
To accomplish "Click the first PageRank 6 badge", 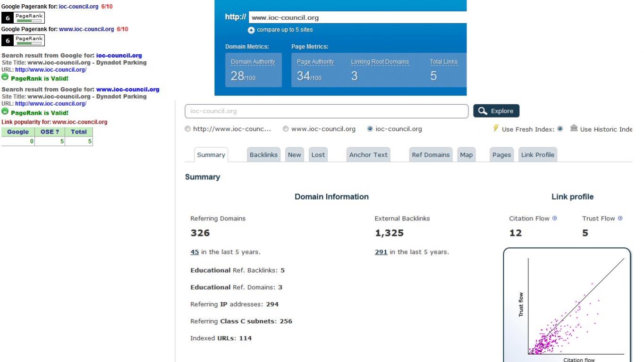I will [23, 18].
